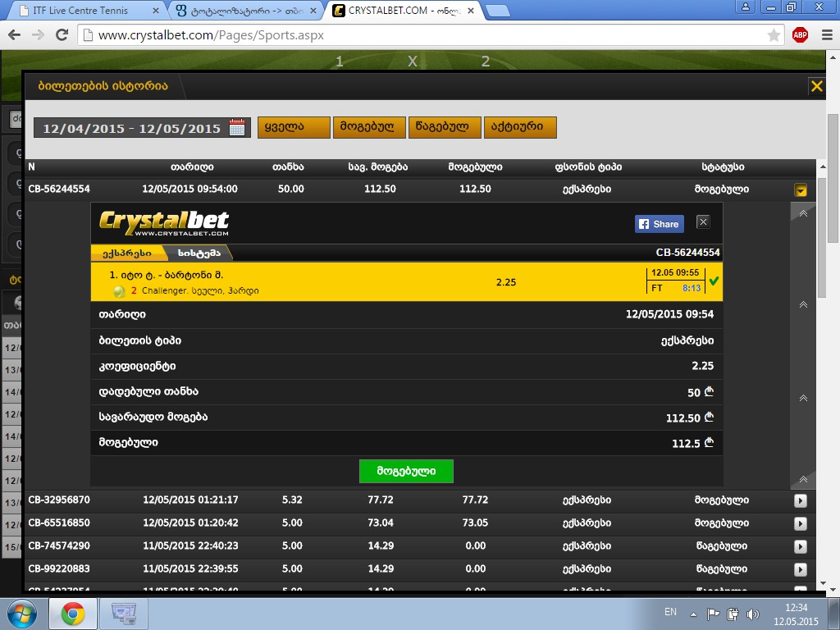Viewport: 840px width, 630px height.
Task: Close the CRYSTALBET.COM browser tab
Action: pos(471,10)
